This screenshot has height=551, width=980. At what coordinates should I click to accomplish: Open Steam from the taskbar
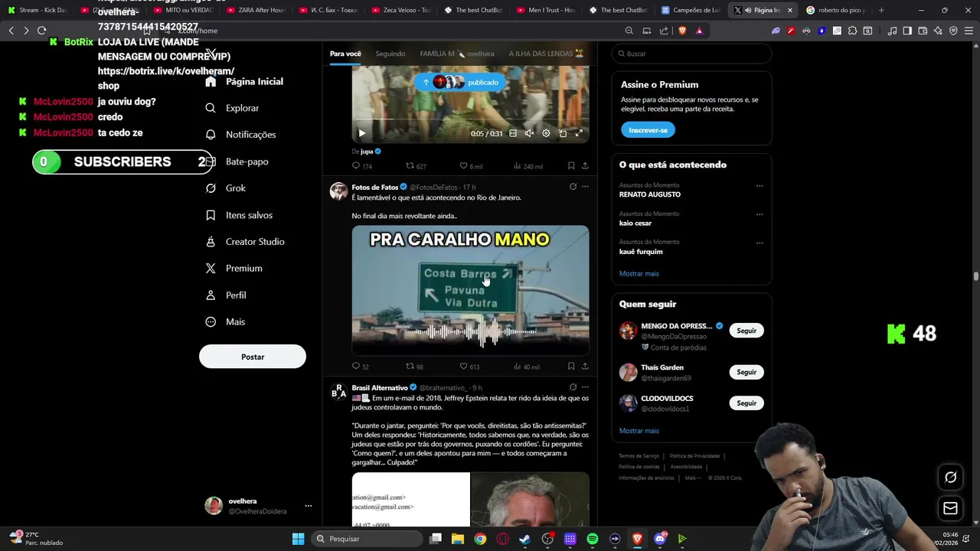(524, 539)
